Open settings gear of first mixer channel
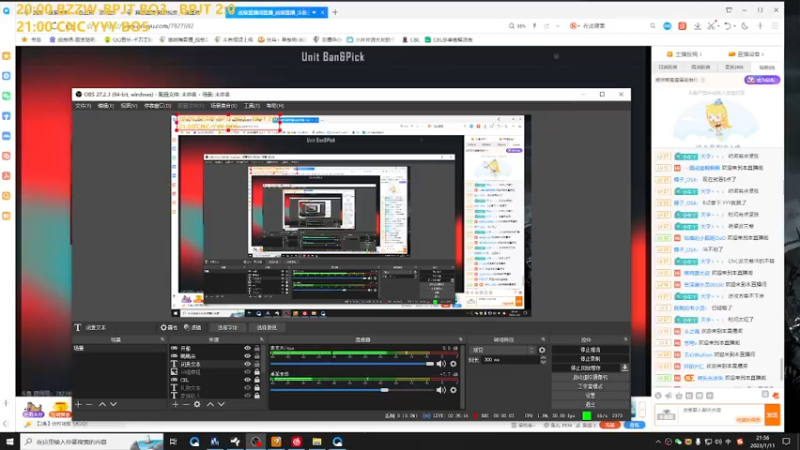Viewport: 800px width, 450px height. (453, 364)
